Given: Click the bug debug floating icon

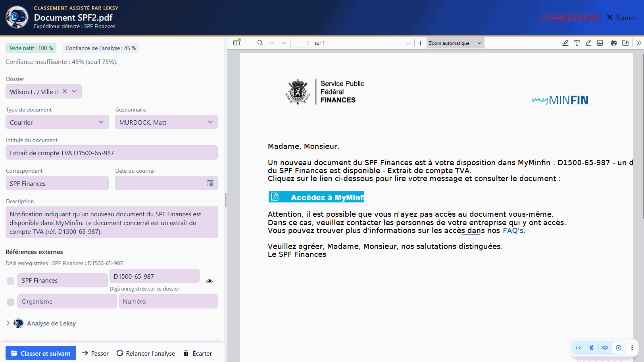Looking at the screenshot, I should click(592, 348).
